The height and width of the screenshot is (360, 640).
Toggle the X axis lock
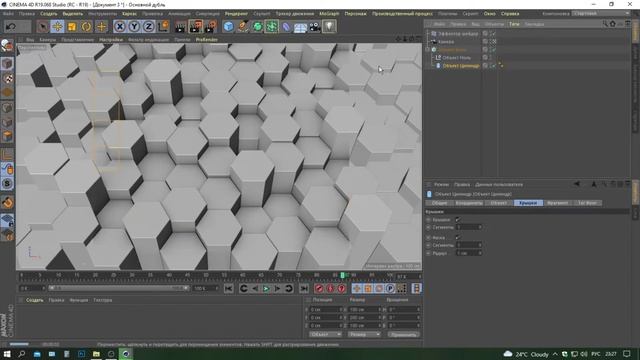[x=120, y=27]
